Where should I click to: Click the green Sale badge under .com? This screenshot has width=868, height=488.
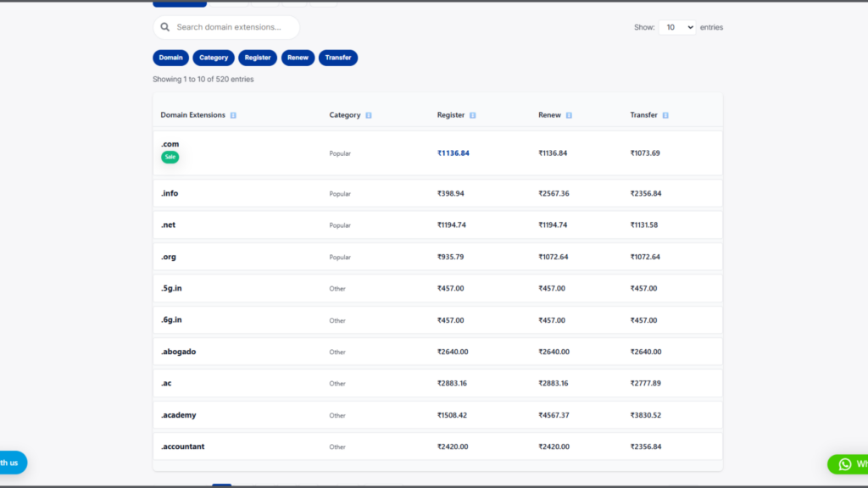[x=170, y=157]
